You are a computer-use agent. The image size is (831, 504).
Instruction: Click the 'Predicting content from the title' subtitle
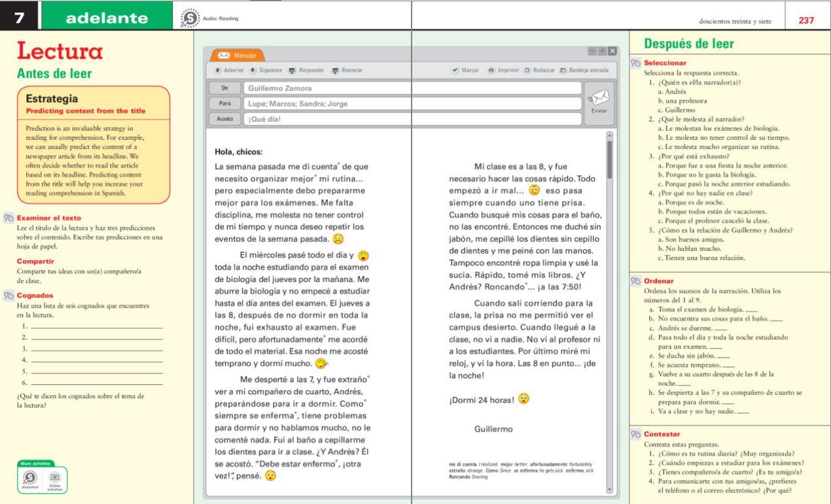(x=85, y=111)
